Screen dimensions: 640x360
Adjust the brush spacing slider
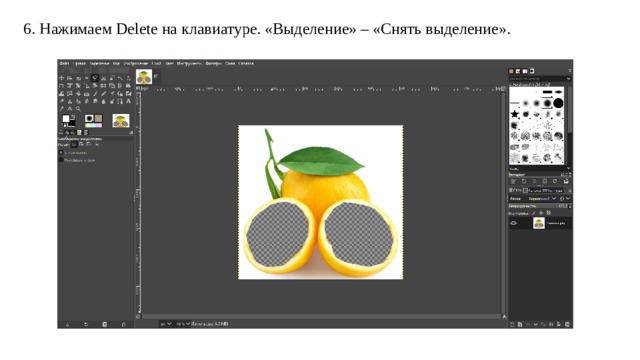coord(539,175)
